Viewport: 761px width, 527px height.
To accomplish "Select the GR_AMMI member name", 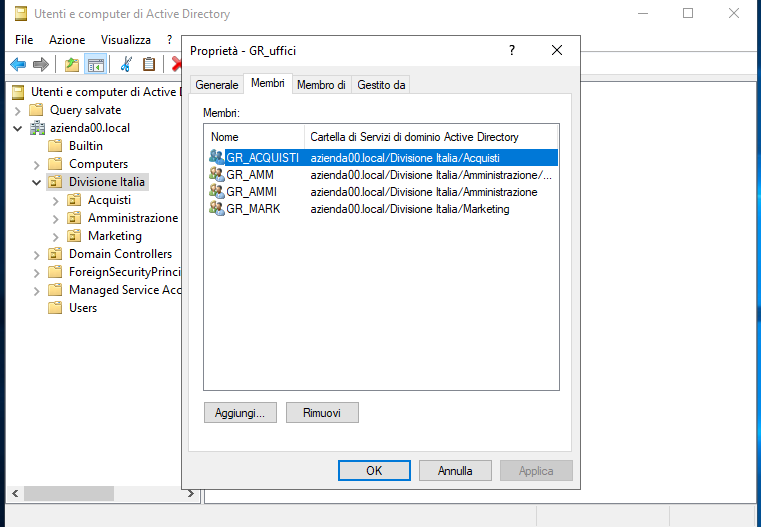I will (251, 192).
